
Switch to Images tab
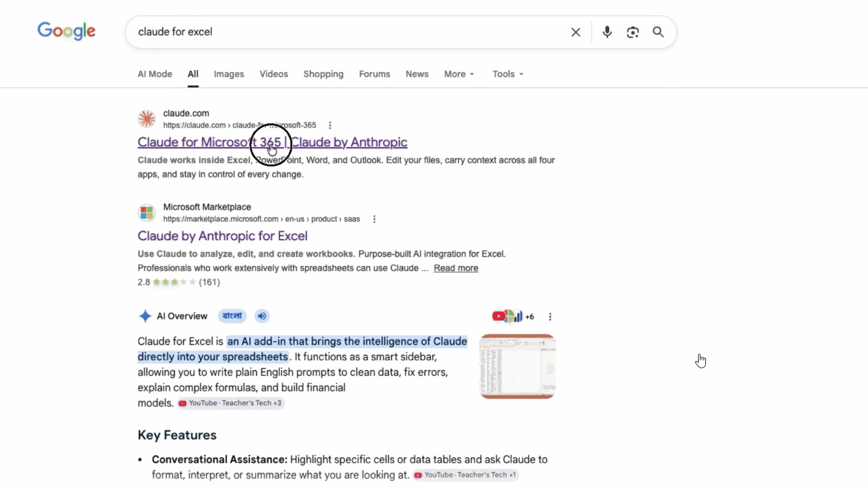point(229,74)
